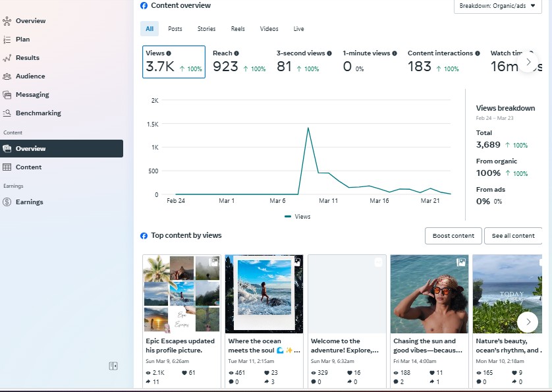Viewport: 552px width, 392px height.
Task: Select the Views metric card
Action: point(174,62)
